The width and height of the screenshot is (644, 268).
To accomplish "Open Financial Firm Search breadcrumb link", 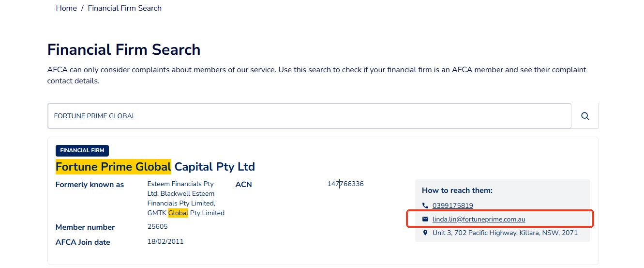I will tap(124, 8).
